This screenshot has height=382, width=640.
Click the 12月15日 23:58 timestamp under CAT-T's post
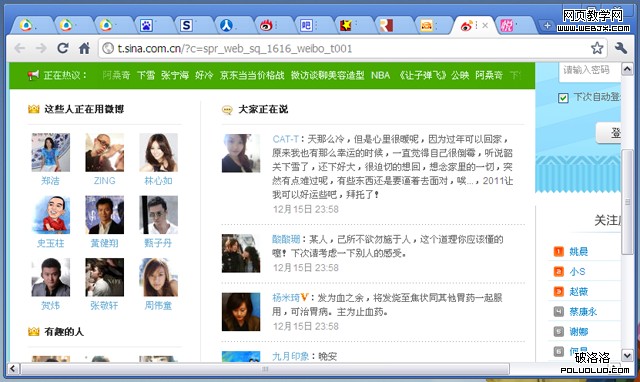(x=306, y=209)
